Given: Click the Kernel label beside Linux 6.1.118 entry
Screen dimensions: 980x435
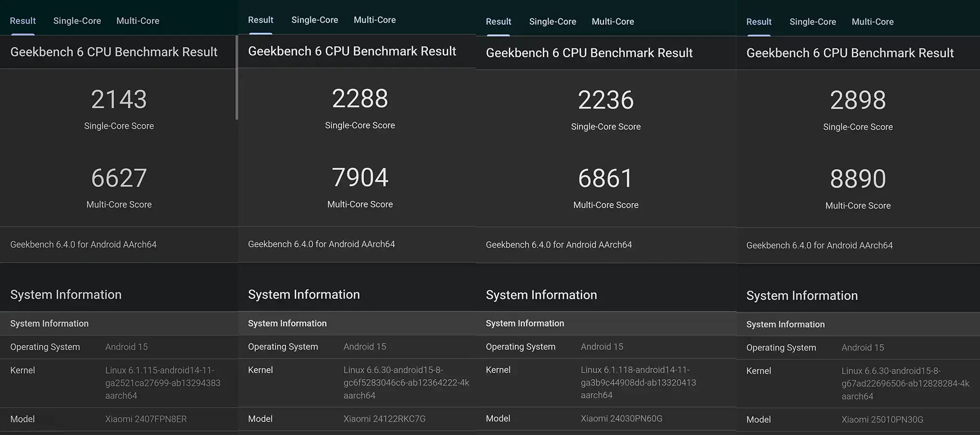Looking at the screenshot, I should [x=498, y=370].
